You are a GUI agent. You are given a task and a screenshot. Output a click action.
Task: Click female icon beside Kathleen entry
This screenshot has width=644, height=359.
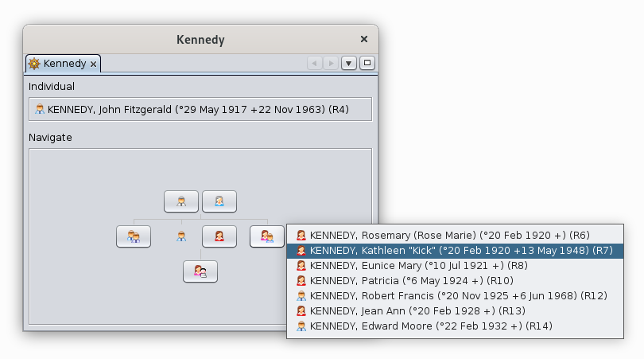click(x=301, y=251)
